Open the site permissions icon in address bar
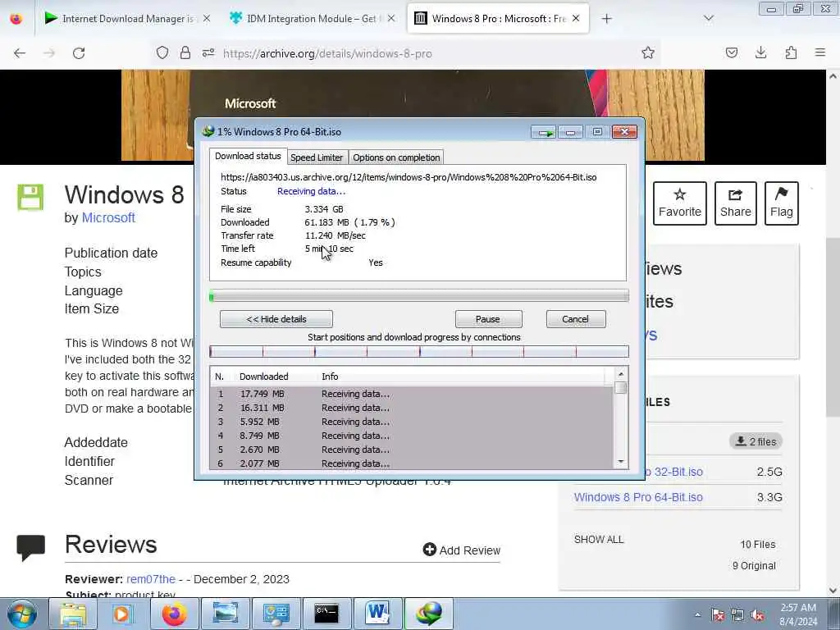The image size is (840, 630). coord(208,53)
